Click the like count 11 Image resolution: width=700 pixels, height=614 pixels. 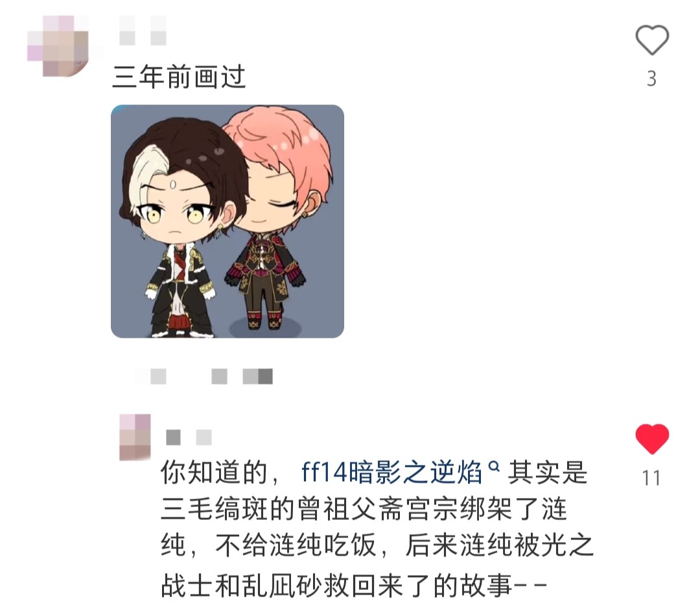coord(651,478)
